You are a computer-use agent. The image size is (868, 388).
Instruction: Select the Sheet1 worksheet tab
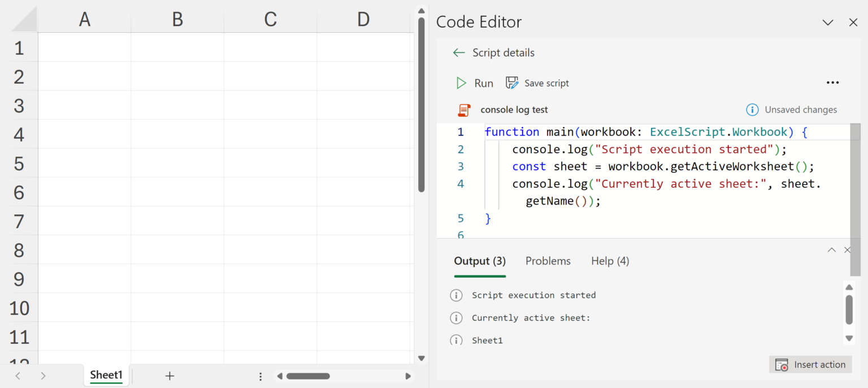tap(106, 375)
